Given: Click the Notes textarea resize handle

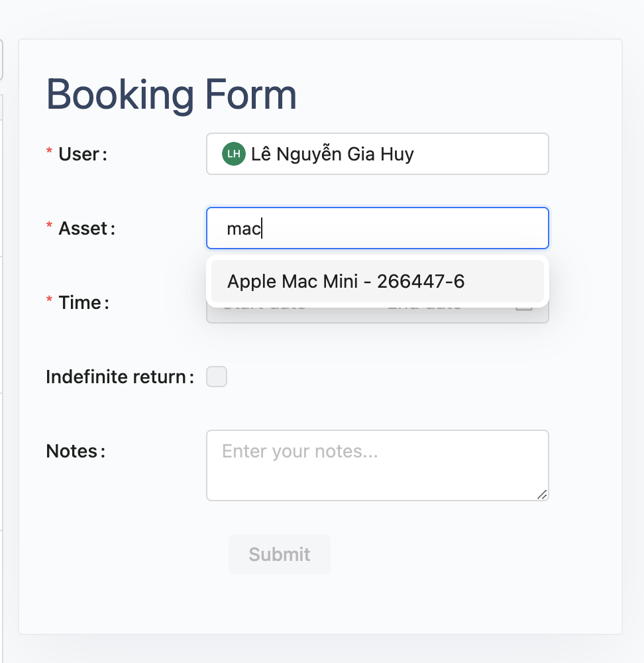Looking at the screenshot, I should pos(542,494).
